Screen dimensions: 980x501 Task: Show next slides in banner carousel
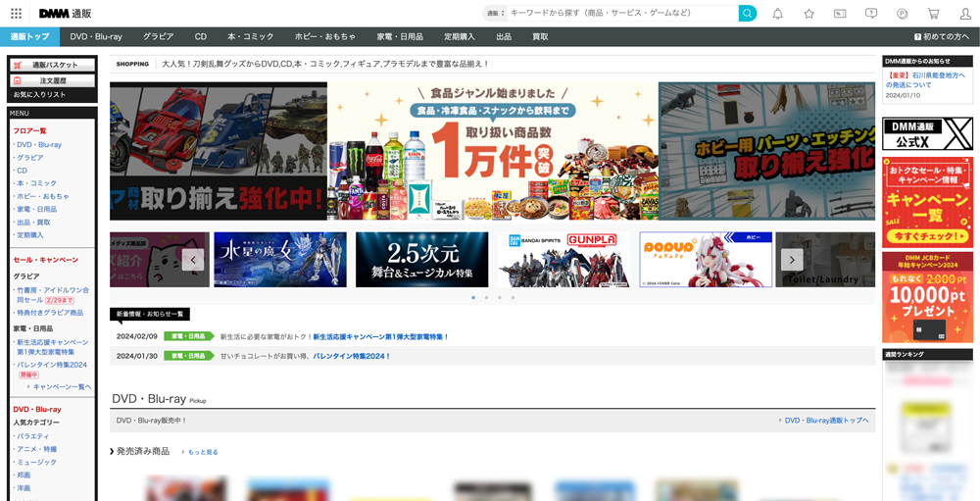(x=792, y=260)
